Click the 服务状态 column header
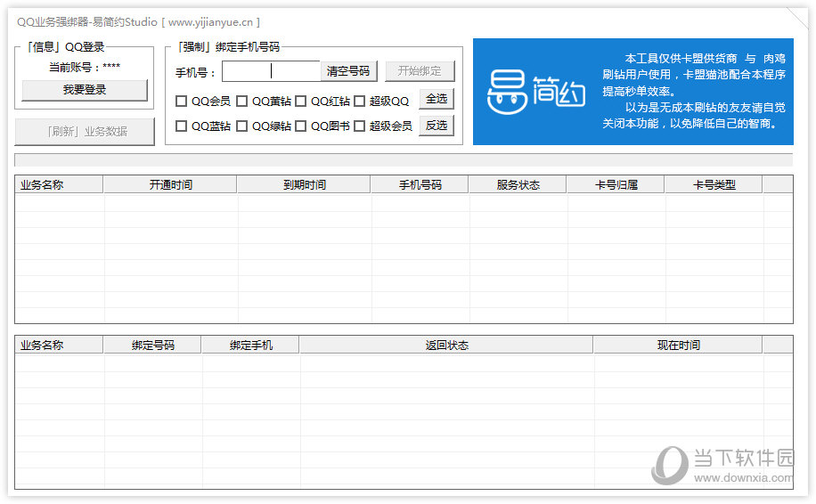Image resolution: width=816 pixels, height=504 pixels. coord(518,184)
